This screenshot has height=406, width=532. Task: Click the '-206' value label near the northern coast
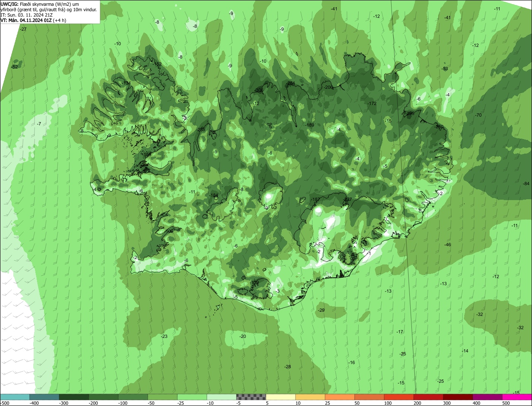(x=328, y=87)
